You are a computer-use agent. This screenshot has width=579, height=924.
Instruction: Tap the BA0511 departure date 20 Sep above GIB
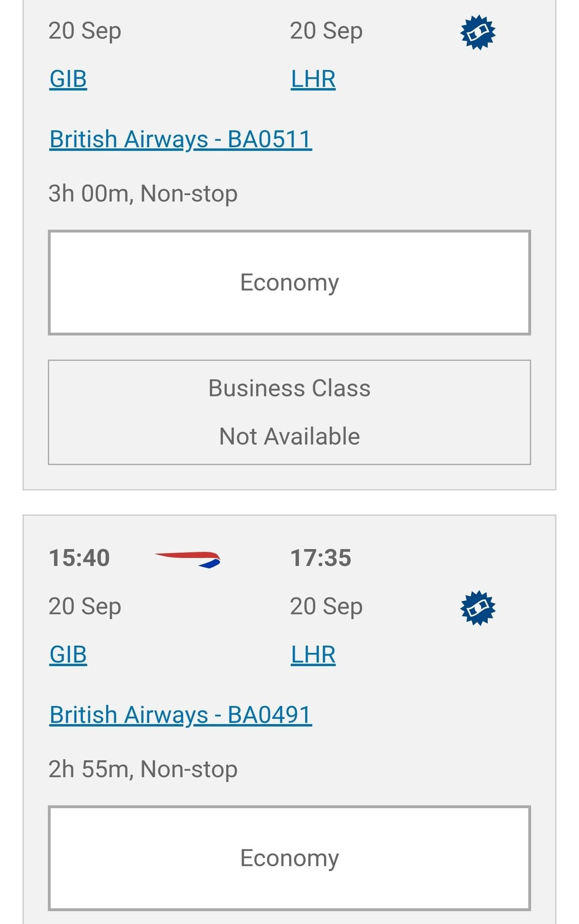(85, 31)
